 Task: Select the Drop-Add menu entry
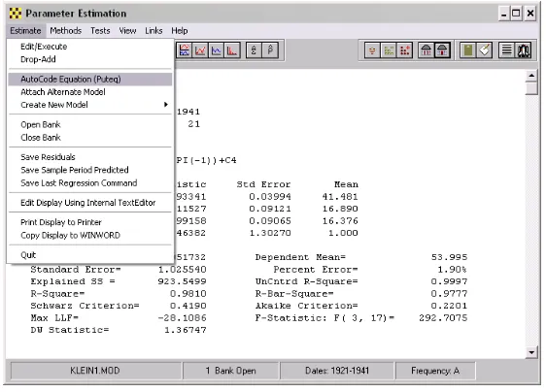[x=89, y=59]
